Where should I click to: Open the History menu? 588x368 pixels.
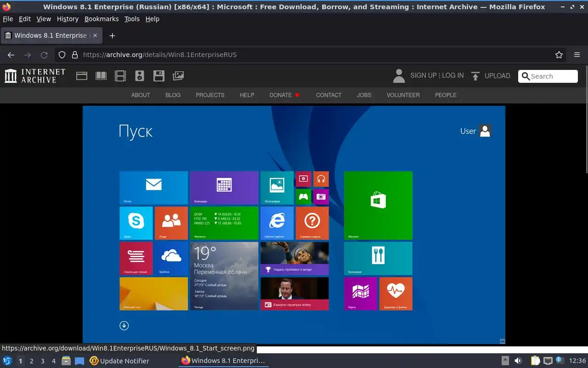[68, 19]
